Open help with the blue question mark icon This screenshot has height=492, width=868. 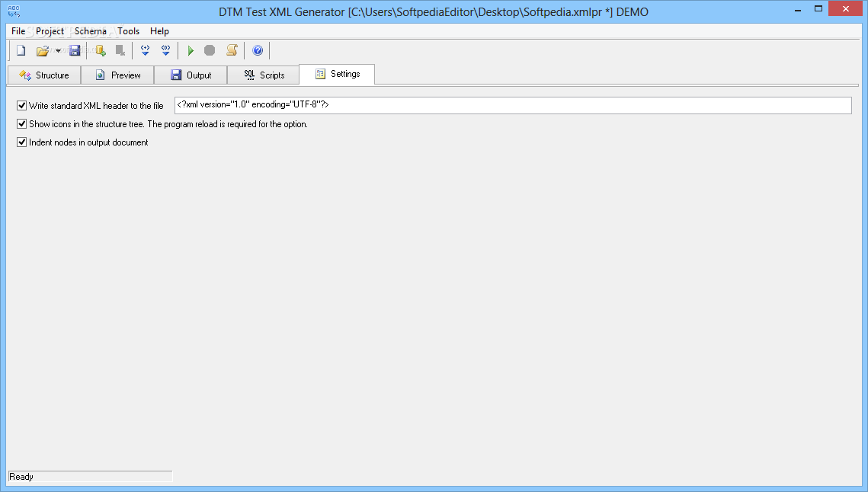[258, 51]
